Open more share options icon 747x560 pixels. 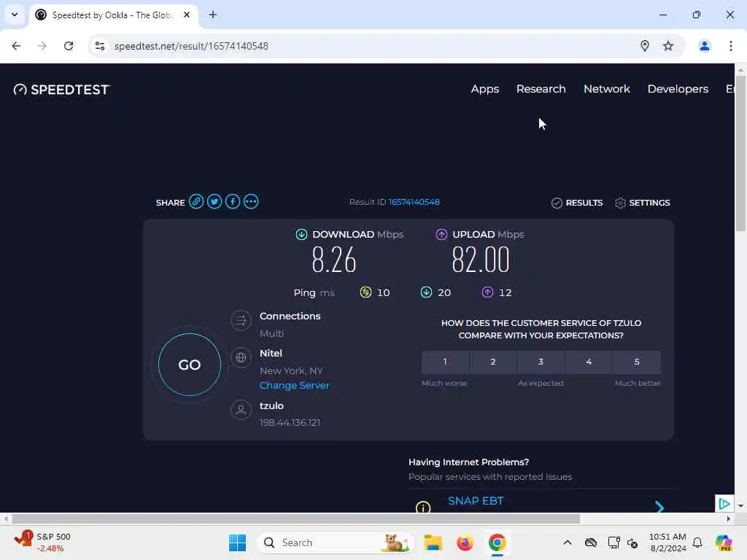[251, 202]
